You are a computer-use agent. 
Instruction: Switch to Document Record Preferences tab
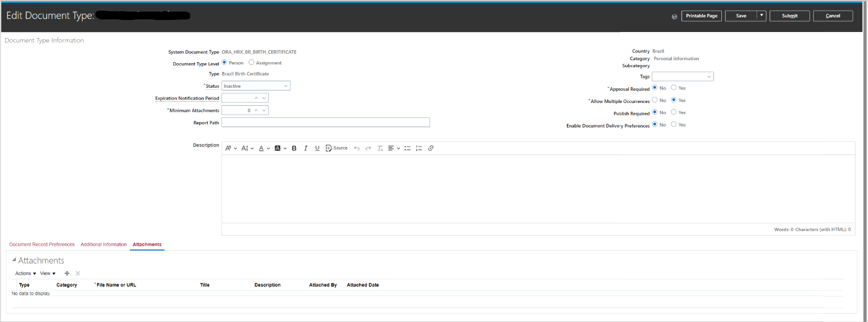point(42,245)
